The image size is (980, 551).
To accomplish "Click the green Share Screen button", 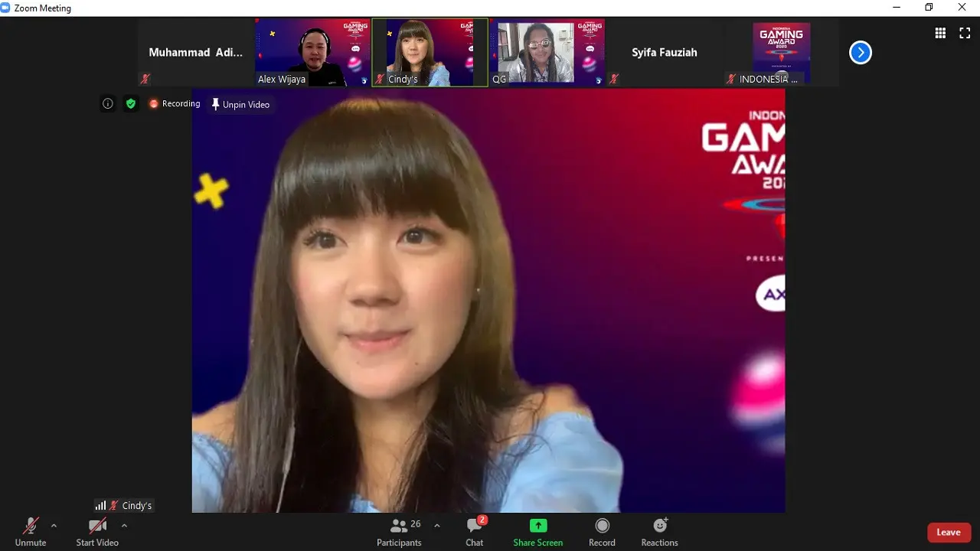I will pos(538,532).
